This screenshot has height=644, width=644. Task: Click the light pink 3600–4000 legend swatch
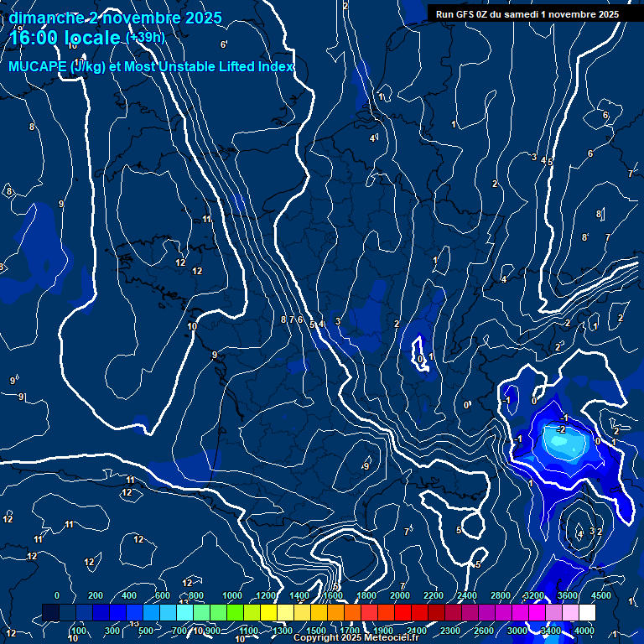click(570, 612)
